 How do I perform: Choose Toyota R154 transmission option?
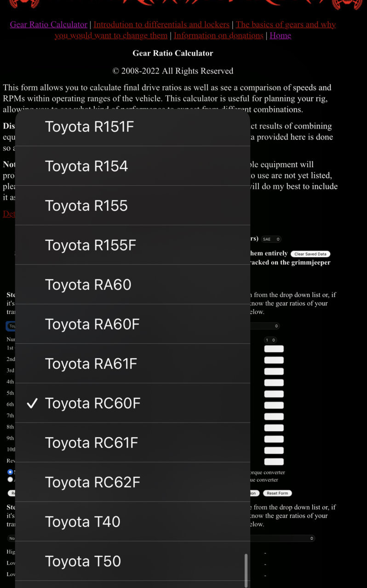click(132, 166)
